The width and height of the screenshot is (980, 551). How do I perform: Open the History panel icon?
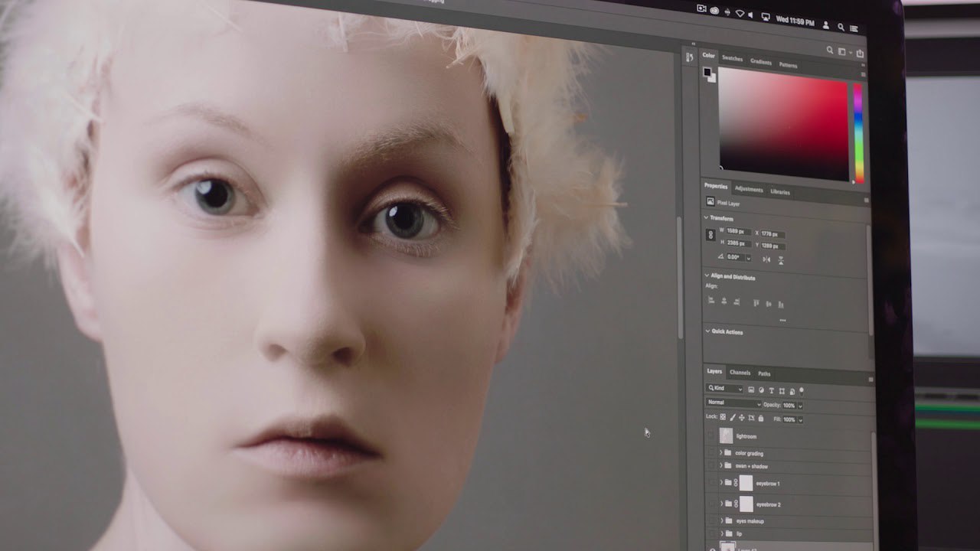[x=690, y=57]
